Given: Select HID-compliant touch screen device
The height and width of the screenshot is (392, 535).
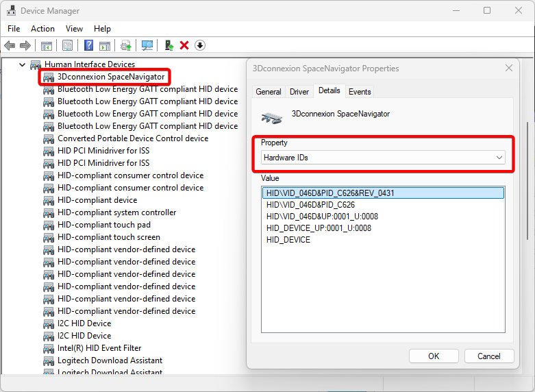Looking at the screenshot, I should click(109, 237).
